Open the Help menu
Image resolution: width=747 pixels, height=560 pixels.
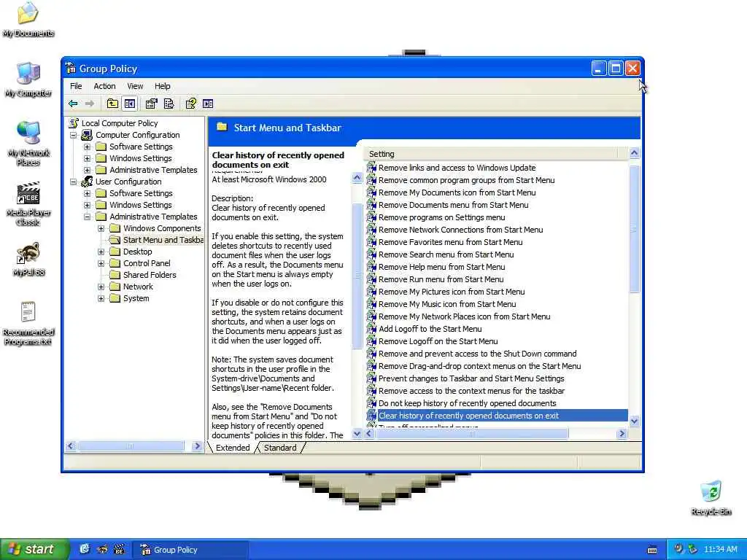163,86
